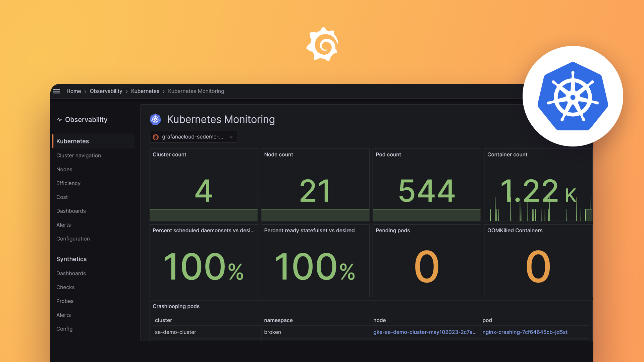Expand the Configuration menu item
This screenshot has height=362, width=644.
(x=73, y=238)
